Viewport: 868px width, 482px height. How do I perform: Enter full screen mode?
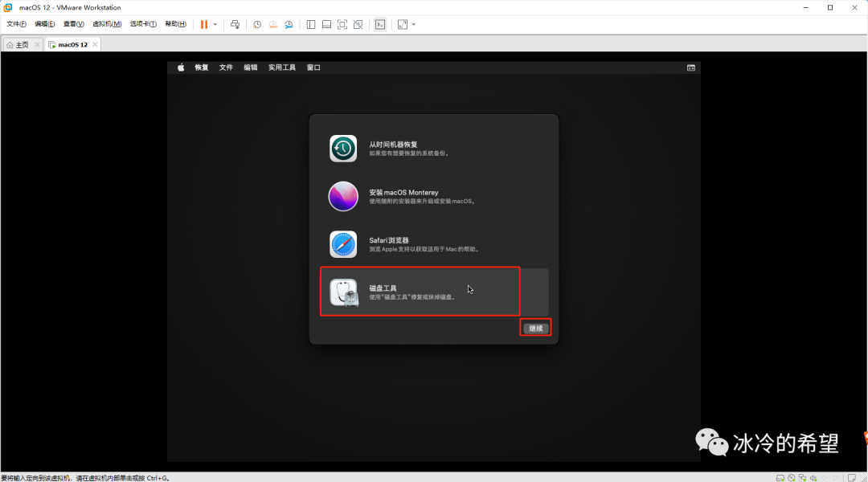tap(342, 24)
